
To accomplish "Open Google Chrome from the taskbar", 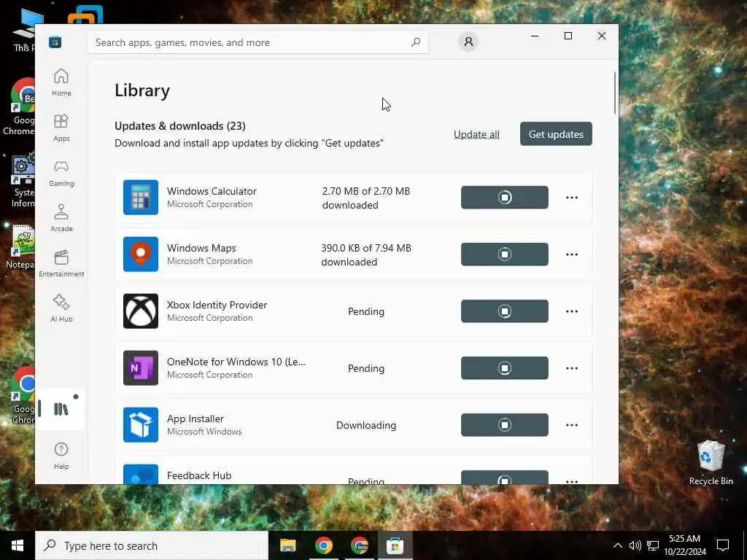I will tap(323, 545).
